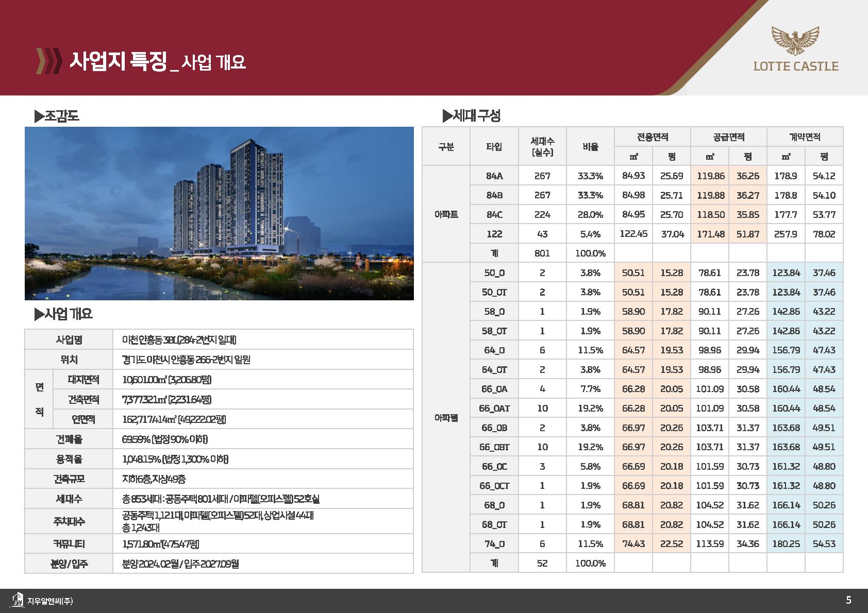Click the LOTTE CASTLE wordmark
Viewport: 868px width, 613px height.
796,66
